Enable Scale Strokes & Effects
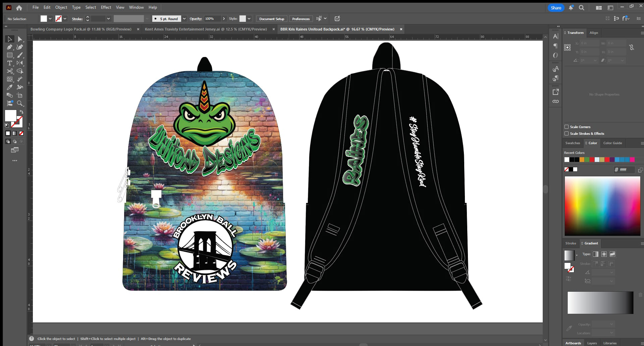The height and width of the screenshot is (346, 644). [x=567, y=133]
